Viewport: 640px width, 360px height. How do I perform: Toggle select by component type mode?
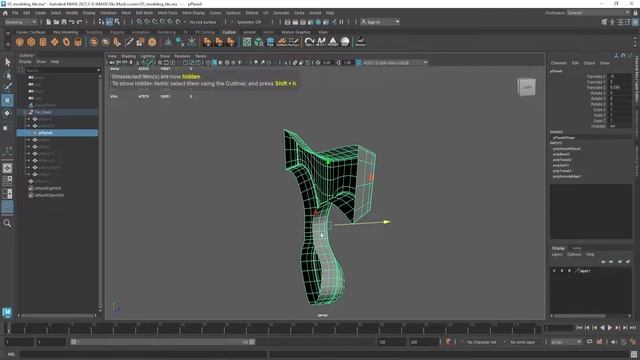tap(117, 22)
